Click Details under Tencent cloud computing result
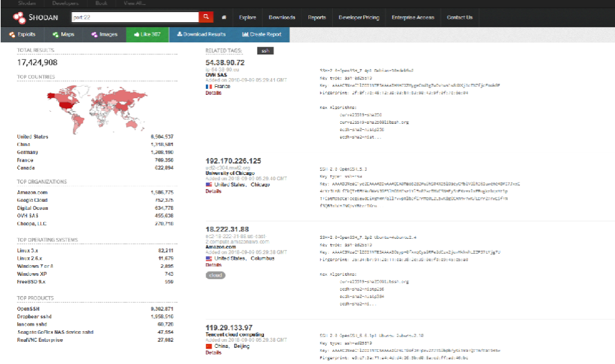The width and height of the screenshot is (615, 364). point(214,353)
